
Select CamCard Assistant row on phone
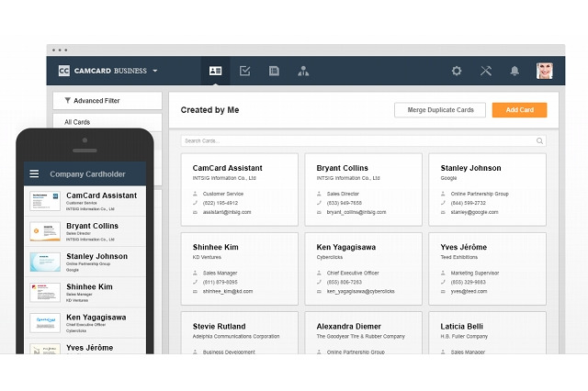tap(85, 201)
